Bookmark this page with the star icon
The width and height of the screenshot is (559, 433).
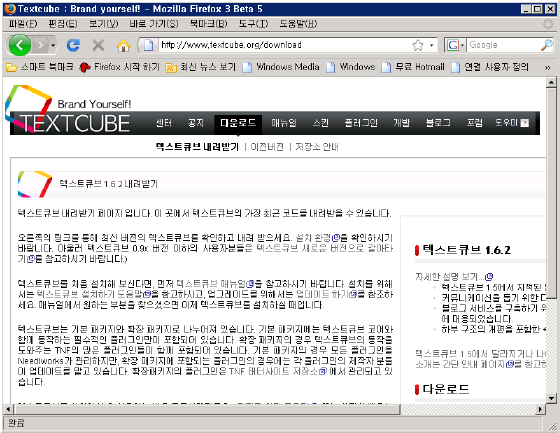[417, 45]
